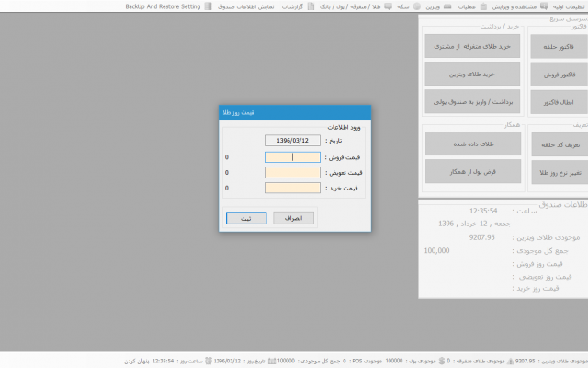Click the قیمت روز فروش label in panel
The image size is (588, 368).
[537, 264]
